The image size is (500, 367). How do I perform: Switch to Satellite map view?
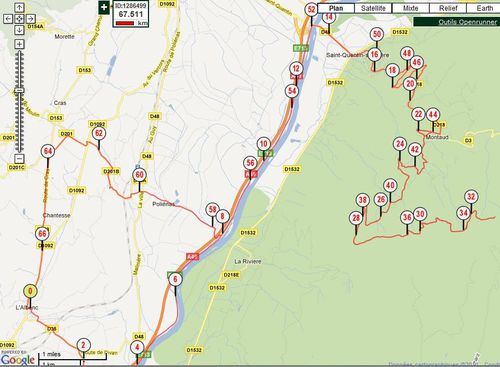pyautogui.click(x=373, y=8)
